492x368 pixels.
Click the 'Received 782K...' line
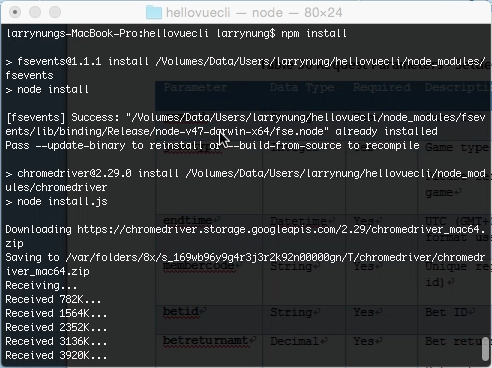tap(53, 300)
